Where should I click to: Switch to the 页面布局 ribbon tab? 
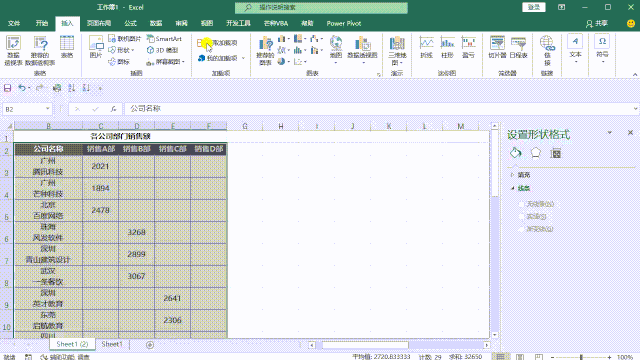coord(99,23)
